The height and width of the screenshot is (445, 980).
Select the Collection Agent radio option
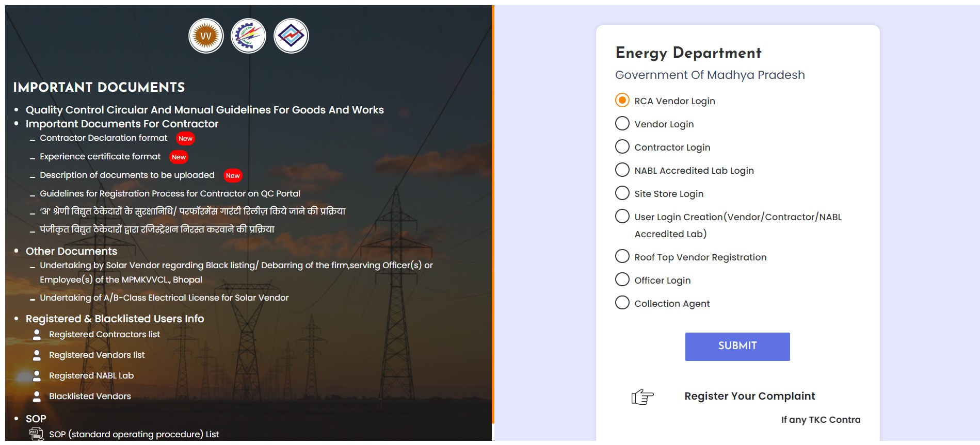pyautogui.click(x=622, y=303)
